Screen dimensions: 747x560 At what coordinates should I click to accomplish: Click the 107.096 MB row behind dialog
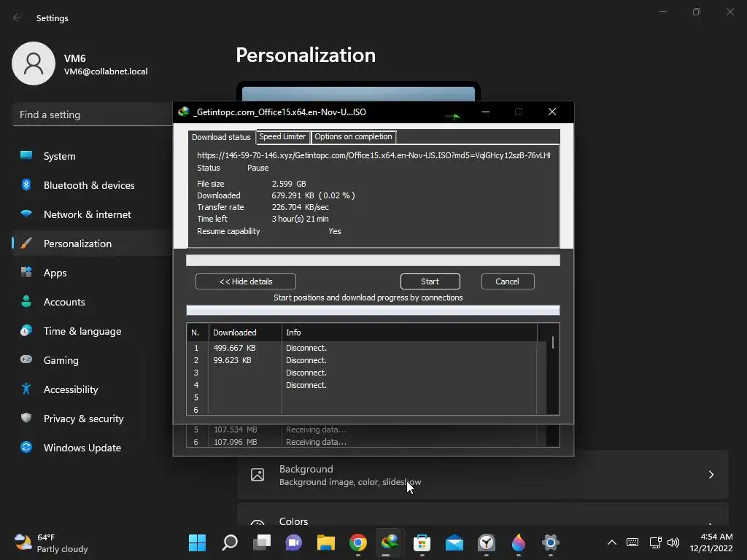click(366, 442)
